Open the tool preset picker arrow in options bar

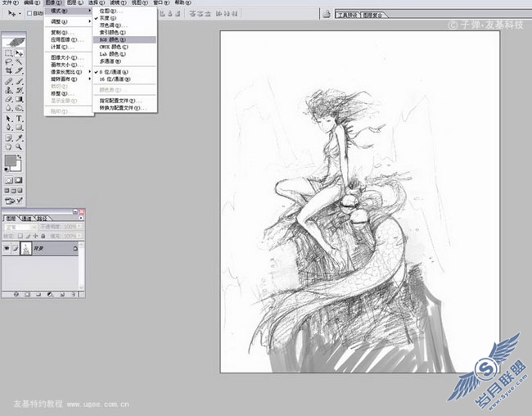(20, 14)
